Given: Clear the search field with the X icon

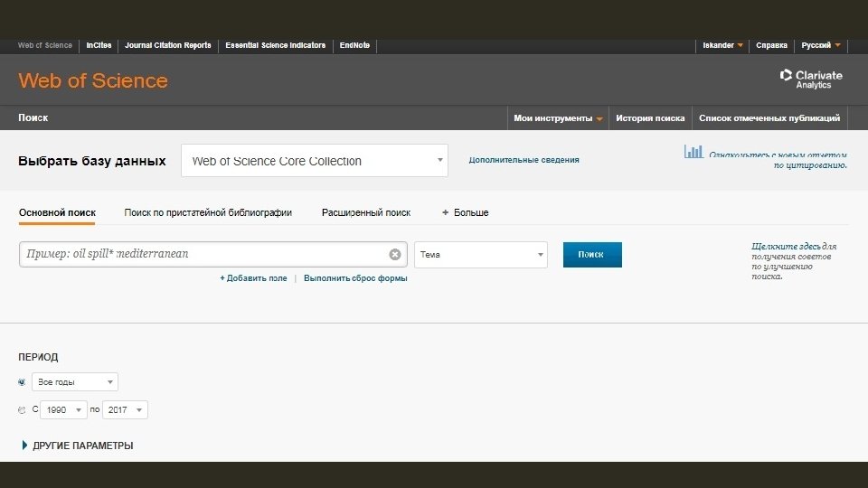Looking at the screenshot, I should coord(395,255).
